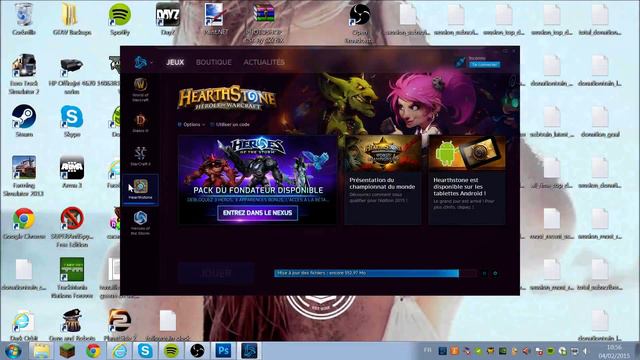Open the BOUTIQUE tab
Screen dimensions: 640x360
213,62
